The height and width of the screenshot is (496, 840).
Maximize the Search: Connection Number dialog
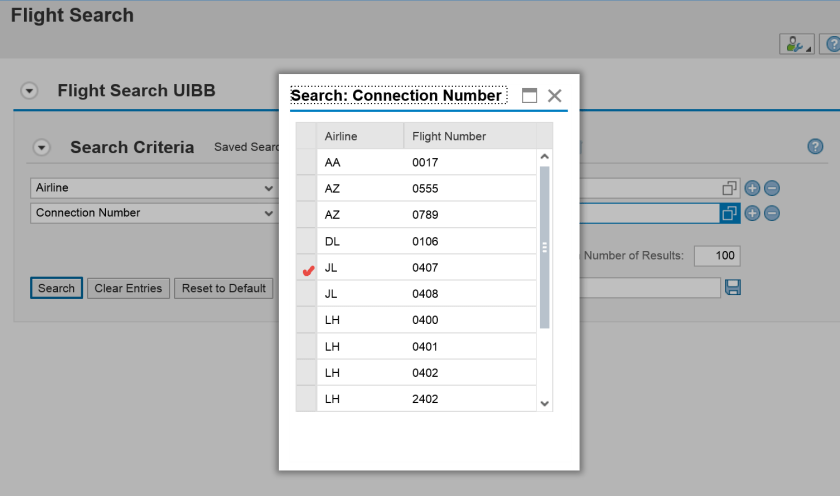[529, 96]
